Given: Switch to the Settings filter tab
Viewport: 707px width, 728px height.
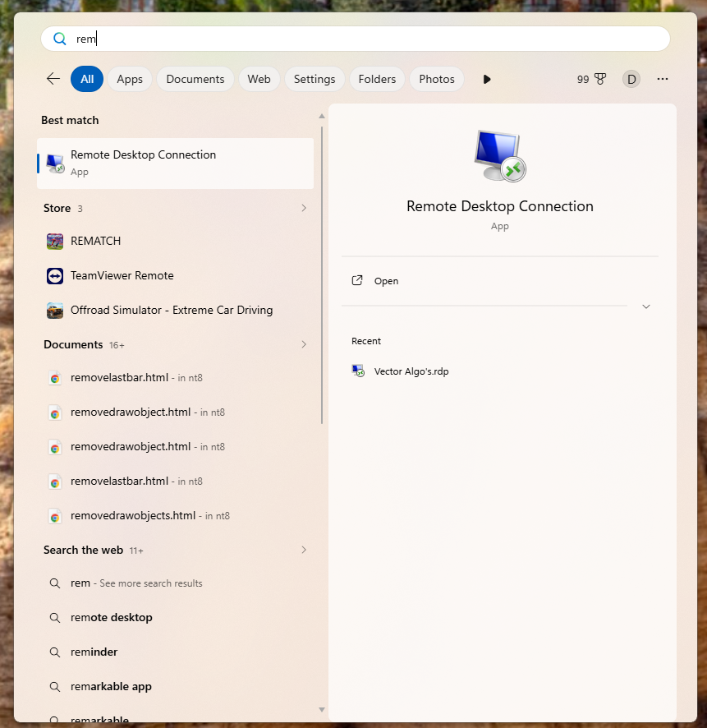Looking at the screenshot, I should tap(314, 79).
